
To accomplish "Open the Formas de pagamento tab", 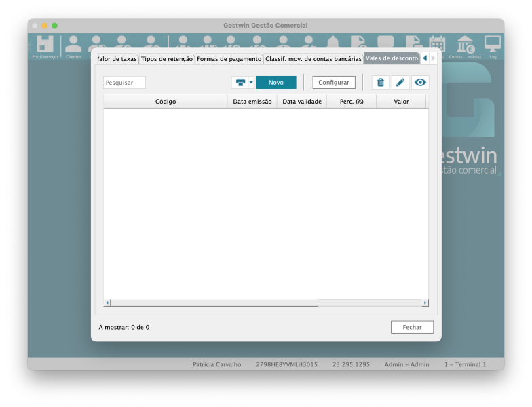I will 229,59.
